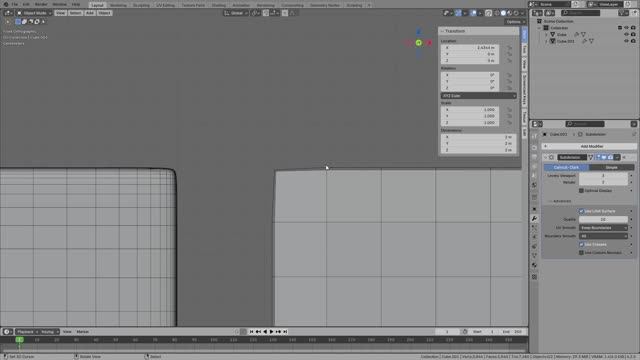Image resolution: width=640 pixels, height=360 pixels.
Task: Pin the properties editor context
Action: (634, 134)
